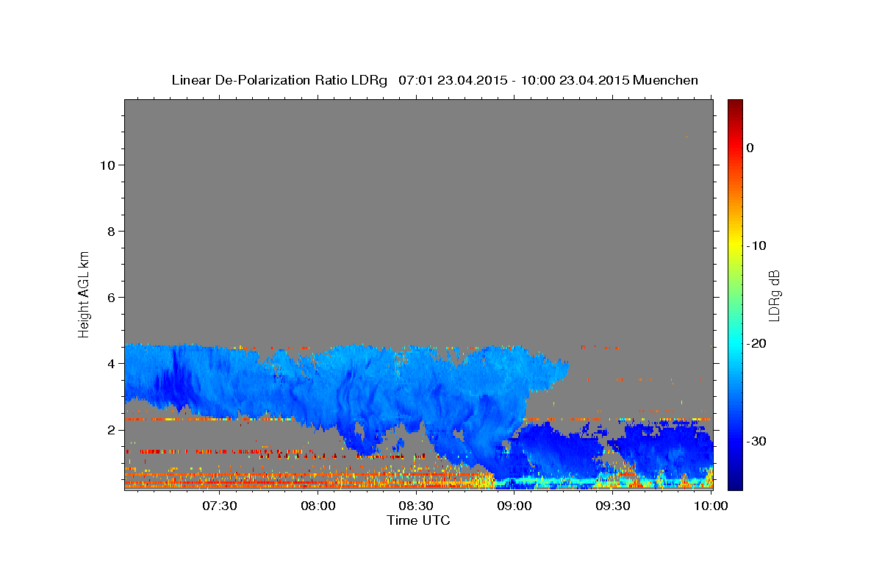Click the '09:30' time tick label

point(613,506)
